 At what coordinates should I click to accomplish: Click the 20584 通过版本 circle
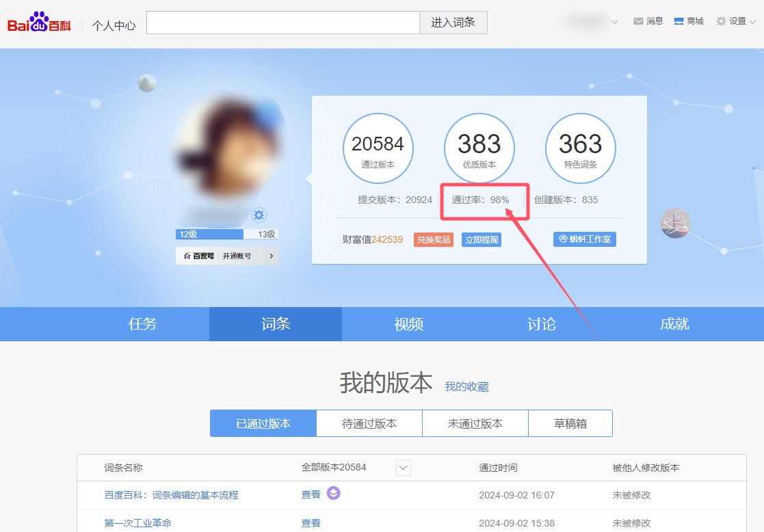coord(378,148)
